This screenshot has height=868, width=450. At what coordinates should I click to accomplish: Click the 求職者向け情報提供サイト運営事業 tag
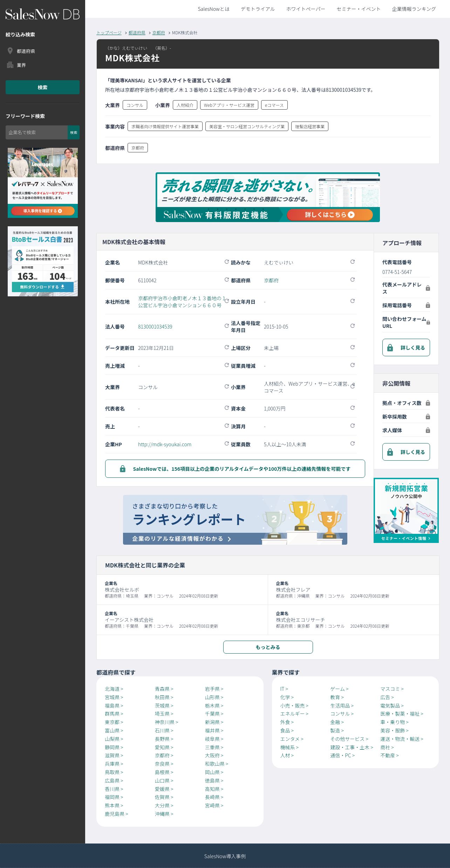165,126
